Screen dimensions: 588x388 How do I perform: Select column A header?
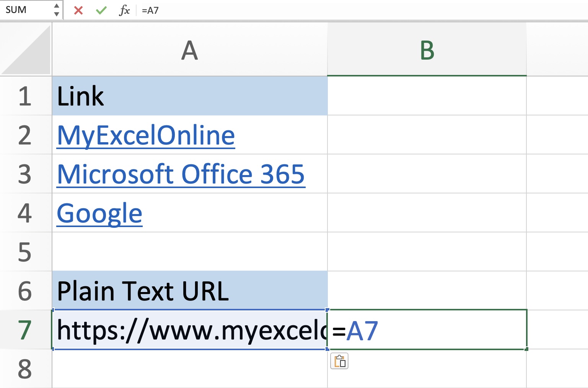pos(189,49)
